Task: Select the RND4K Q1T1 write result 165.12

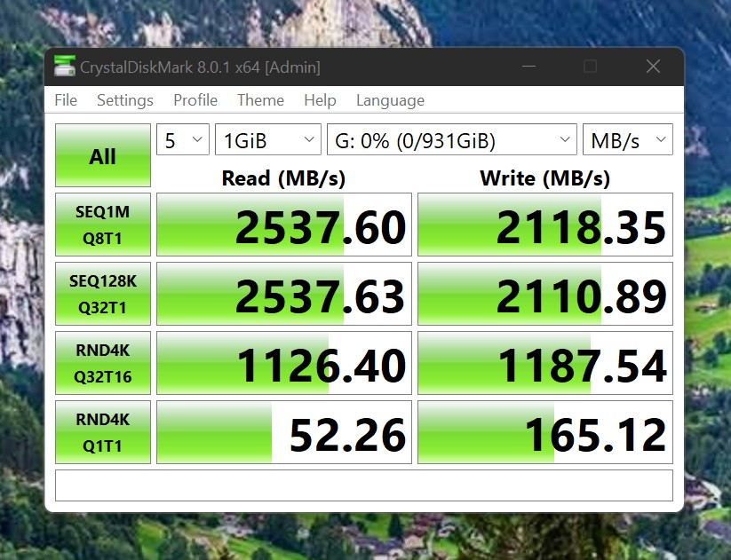Action: [545, 432]
